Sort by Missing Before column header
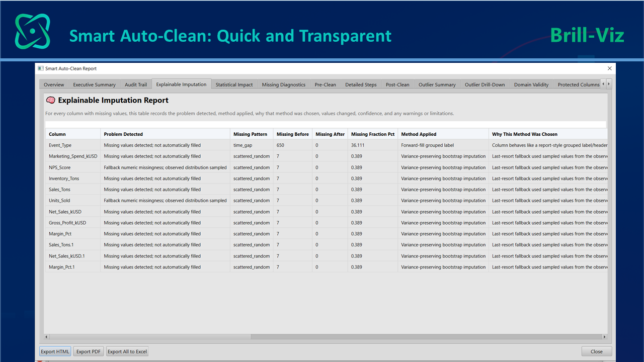This screenshot has width=644, height=362. click(293, 134)
